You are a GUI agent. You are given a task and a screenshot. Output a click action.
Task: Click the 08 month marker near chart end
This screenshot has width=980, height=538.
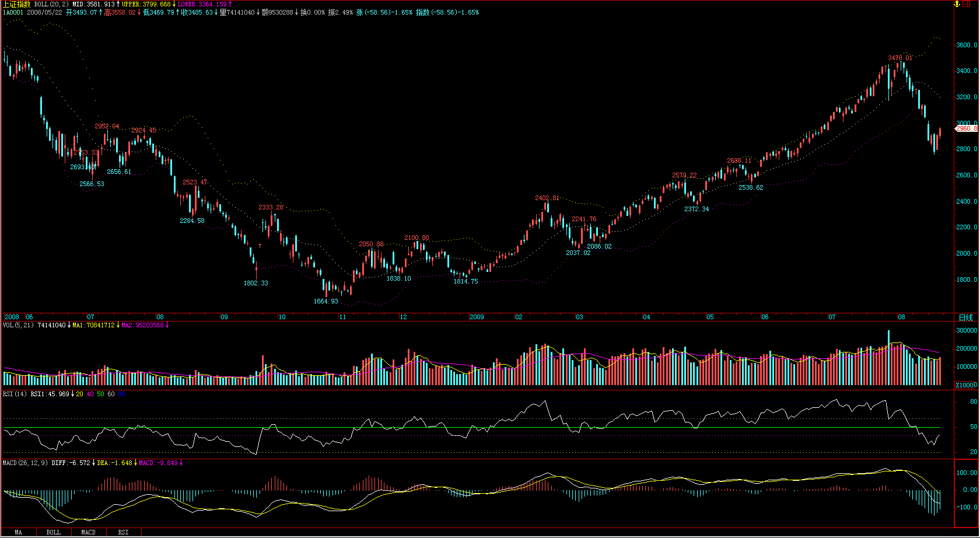pos(901,317)
